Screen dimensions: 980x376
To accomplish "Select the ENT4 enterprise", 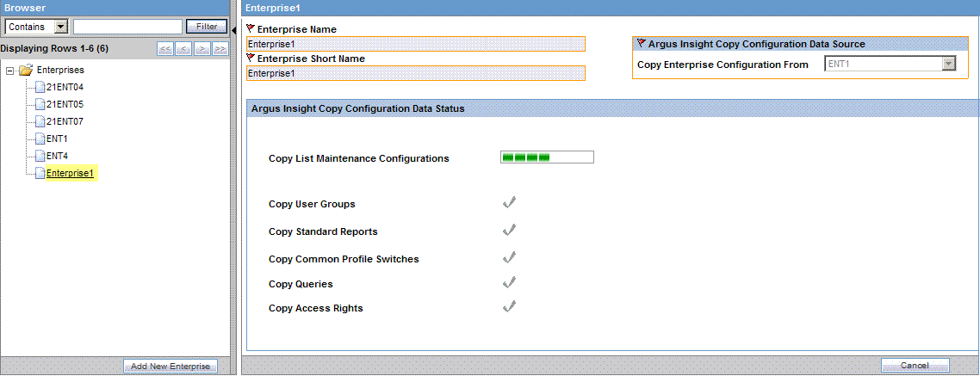I will tap(57, 156).
